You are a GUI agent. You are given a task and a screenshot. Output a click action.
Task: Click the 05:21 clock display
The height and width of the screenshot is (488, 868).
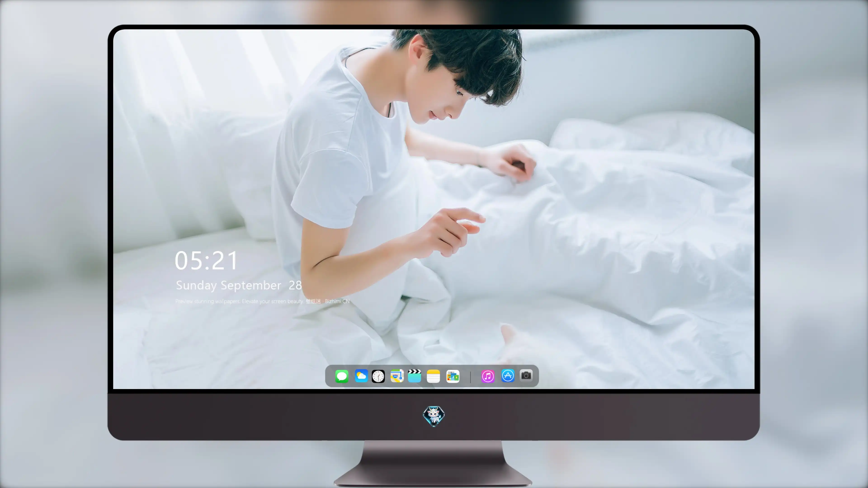click(x=206, y=261)
